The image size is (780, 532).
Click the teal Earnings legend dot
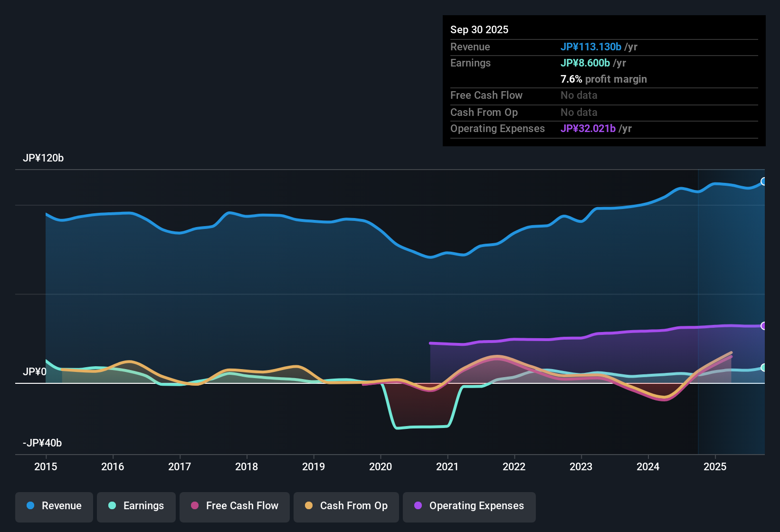[x=112, y=506]
